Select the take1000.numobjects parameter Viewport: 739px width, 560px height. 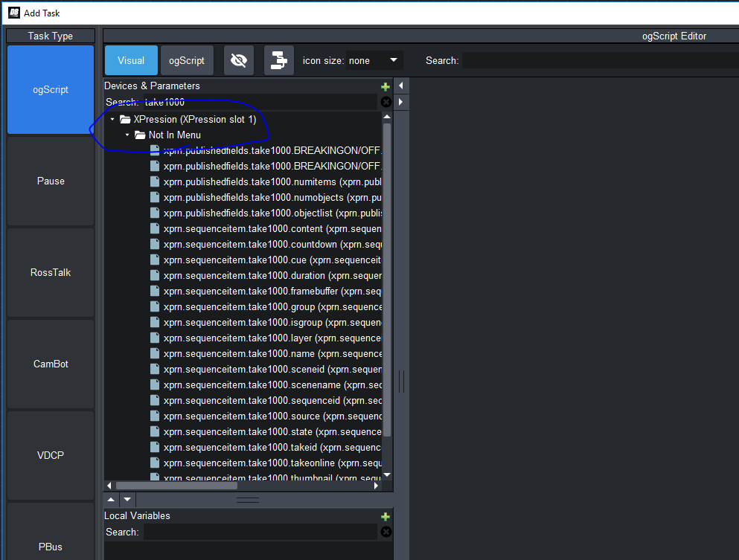pyautogui.click(x=272, y=197)
